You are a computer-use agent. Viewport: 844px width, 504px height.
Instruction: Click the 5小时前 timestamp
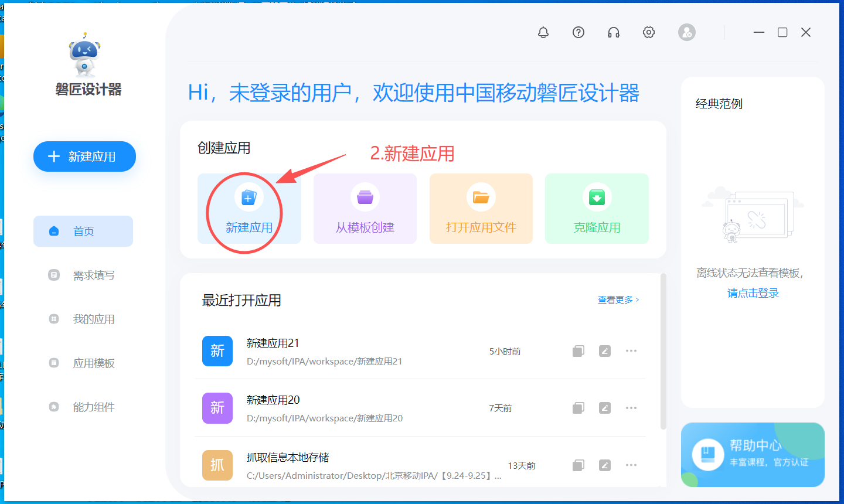[x=505, y=352]
